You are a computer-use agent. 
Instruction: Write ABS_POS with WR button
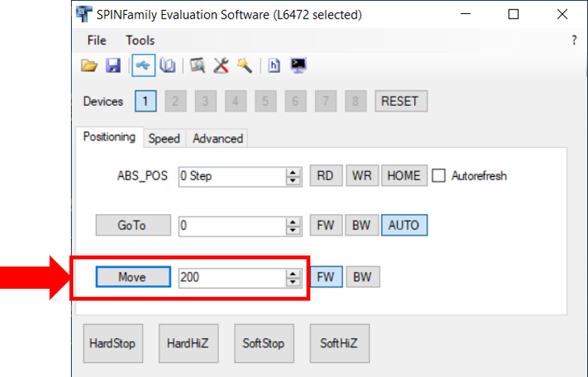(x=362, y=175)
